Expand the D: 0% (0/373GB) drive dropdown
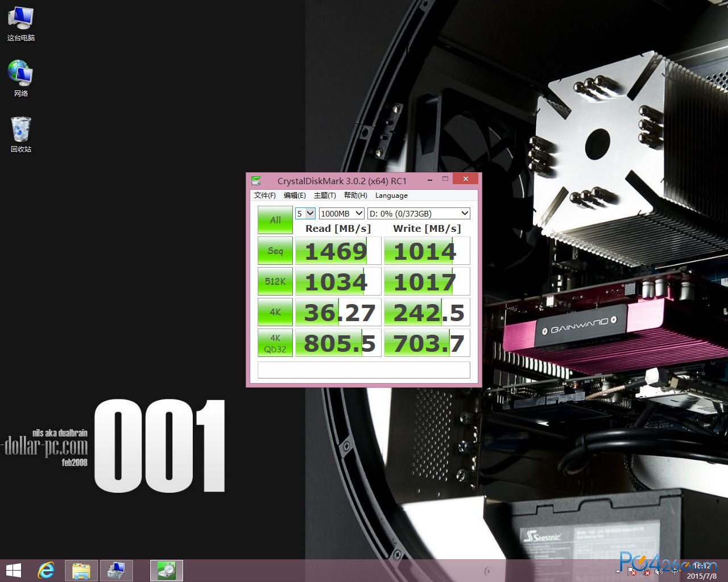This screenshot has width=728, height=582. point(419,214)
